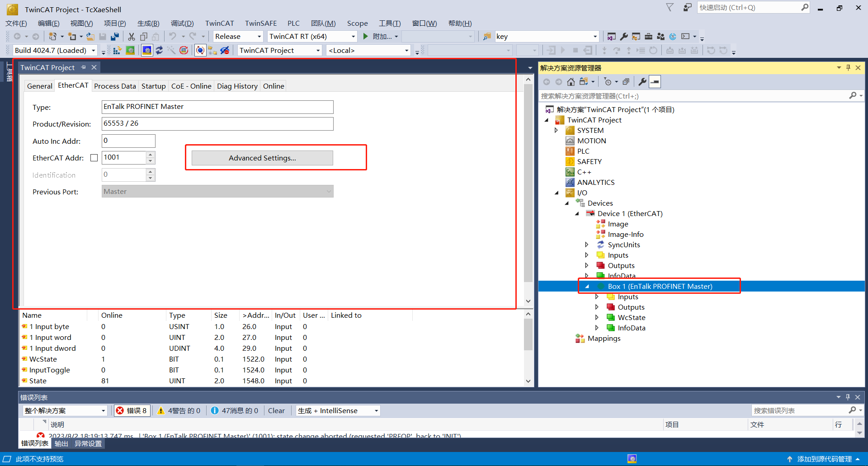The height and width of the screenshot is (466, 868).
Task: Open the Scope menu
Action: (x=357, y=24)
